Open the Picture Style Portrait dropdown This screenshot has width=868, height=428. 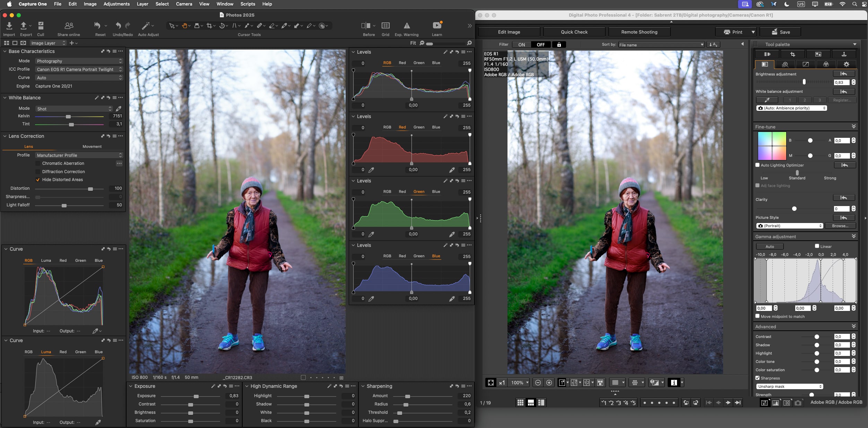[x=789, y=226]
